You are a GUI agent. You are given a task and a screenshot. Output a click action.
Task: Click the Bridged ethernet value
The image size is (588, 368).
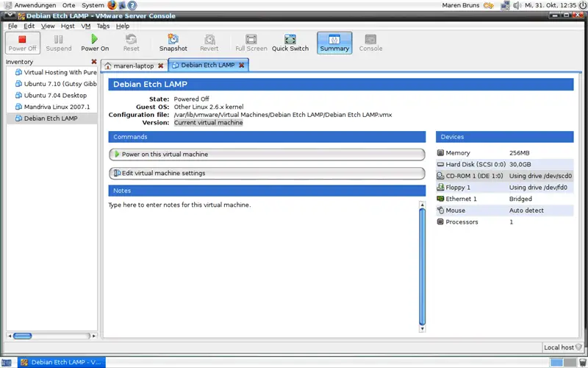(x=520, y=199)
